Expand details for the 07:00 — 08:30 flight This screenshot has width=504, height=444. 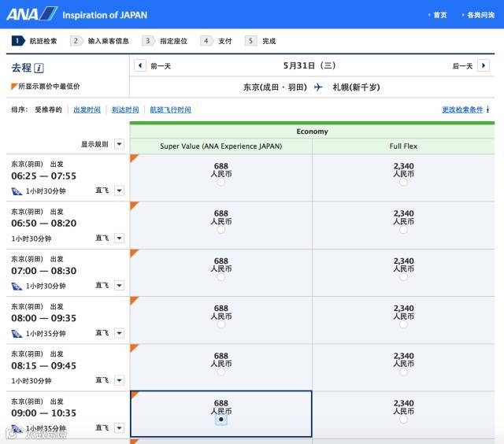coord(119,285)
